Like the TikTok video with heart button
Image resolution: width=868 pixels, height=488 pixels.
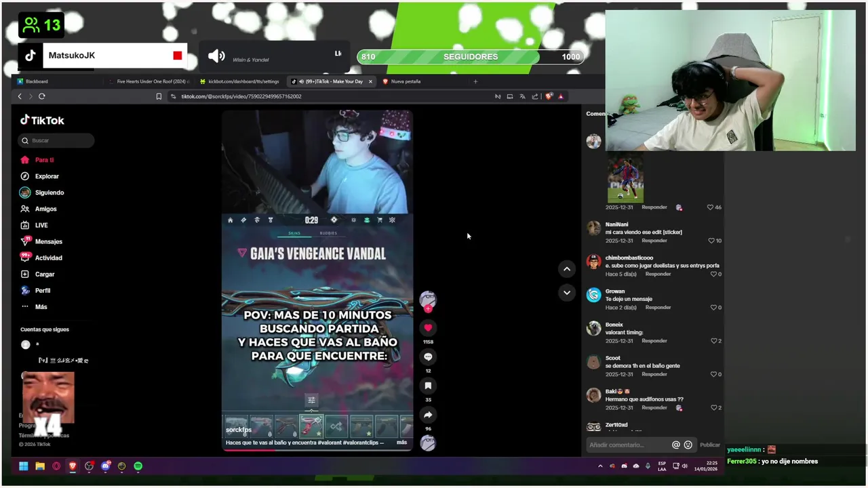click(428, 328)
